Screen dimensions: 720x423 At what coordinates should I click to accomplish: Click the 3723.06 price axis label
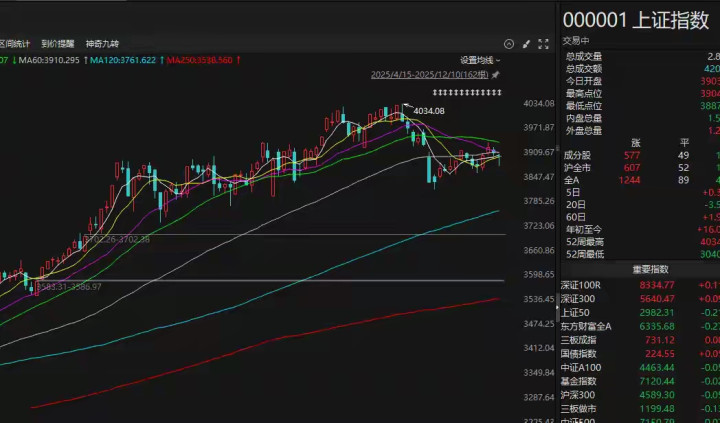(539, 226)
